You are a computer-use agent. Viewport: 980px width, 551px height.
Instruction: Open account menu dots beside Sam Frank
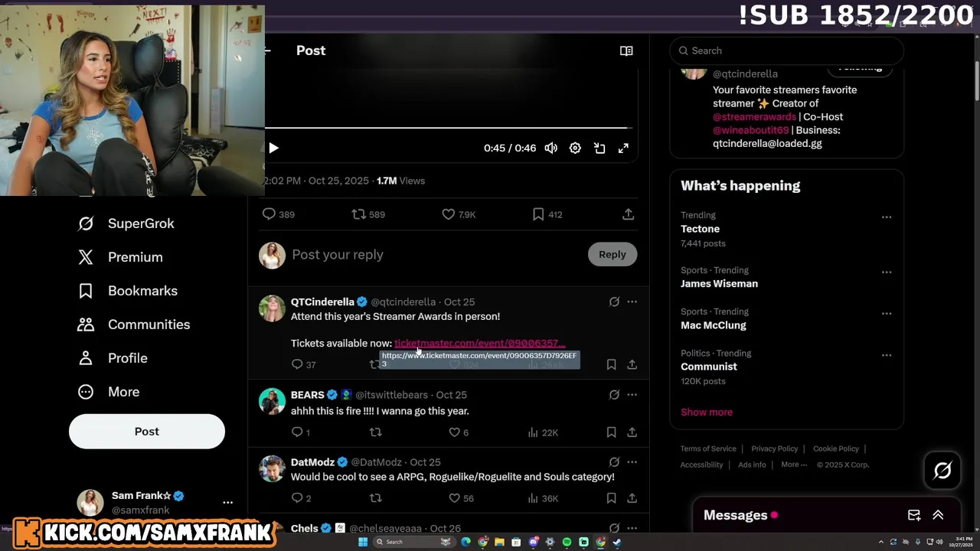tap(227, 503)
